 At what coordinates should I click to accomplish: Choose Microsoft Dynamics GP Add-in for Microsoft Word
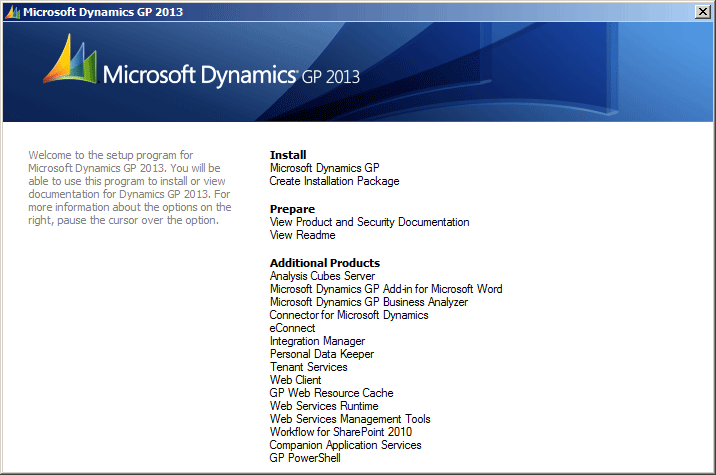(x=386, y=289)
